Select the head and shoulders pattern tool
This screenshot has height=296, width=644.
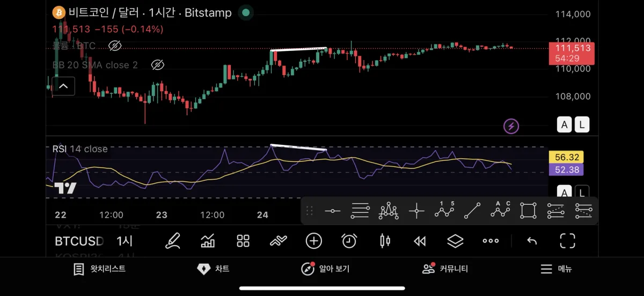389,211
